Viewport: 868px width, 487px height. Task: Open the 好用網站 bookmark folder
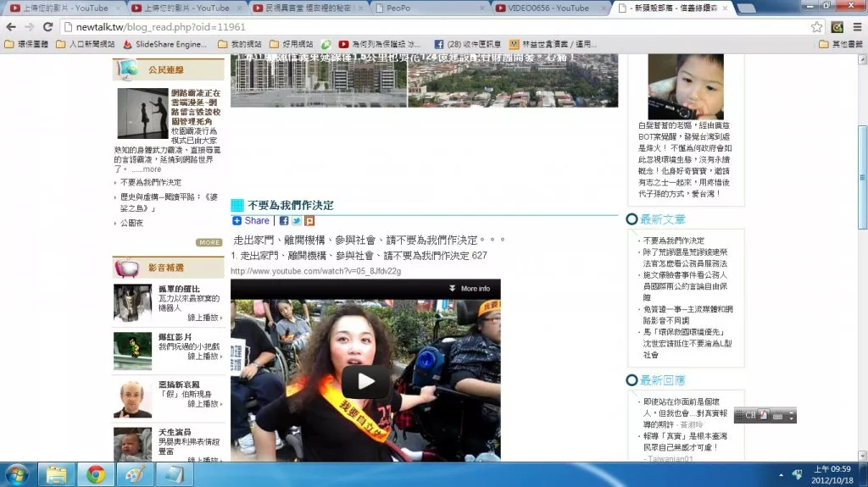click(x=292, y=44)
